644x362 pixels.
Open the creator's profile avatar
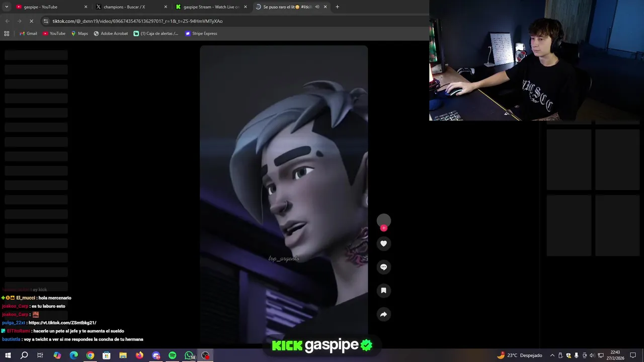pyautogui.click(x=383, y=220)
